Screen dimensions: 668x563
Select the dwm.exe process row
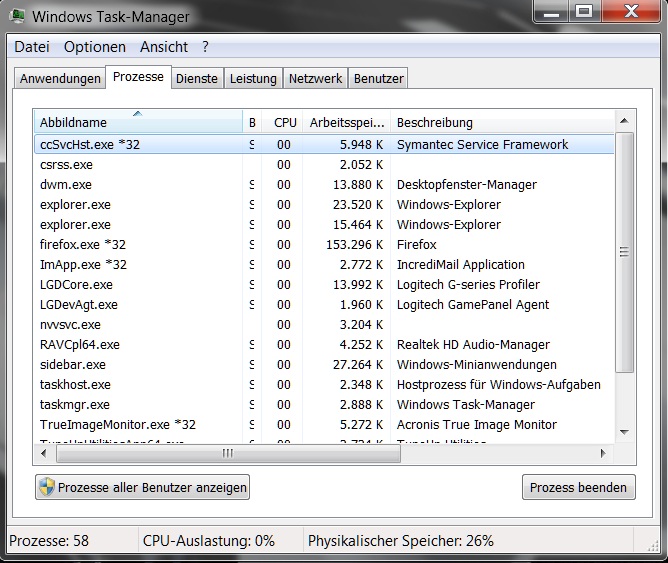tap(324, 184)
